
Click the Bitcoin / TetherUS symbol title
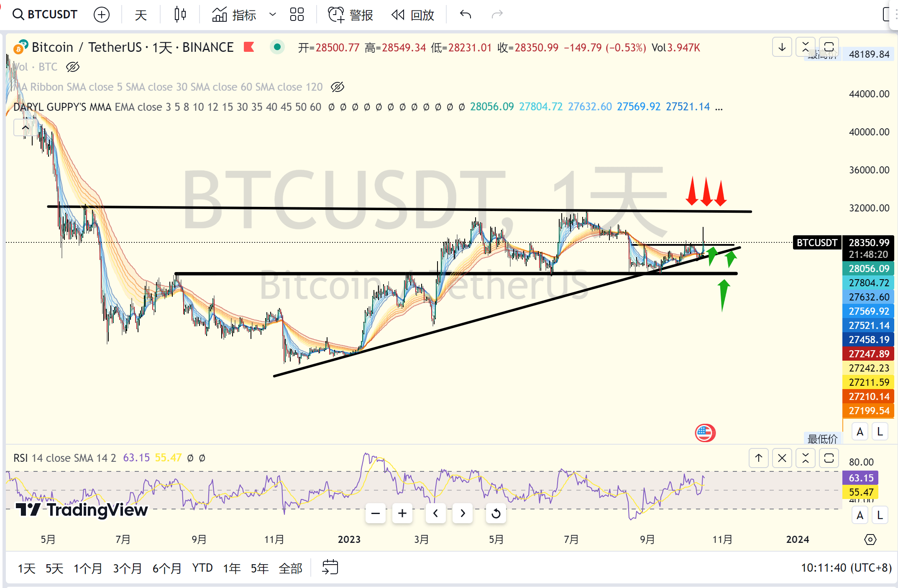[133, 47]
